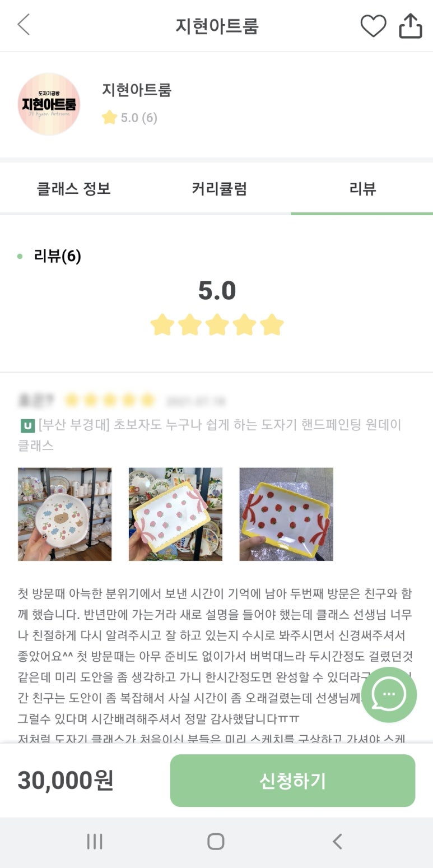This screenshot has height=868, width=433.
Task: Switch to 커리큘럼 tab
Action: [219, 189]
